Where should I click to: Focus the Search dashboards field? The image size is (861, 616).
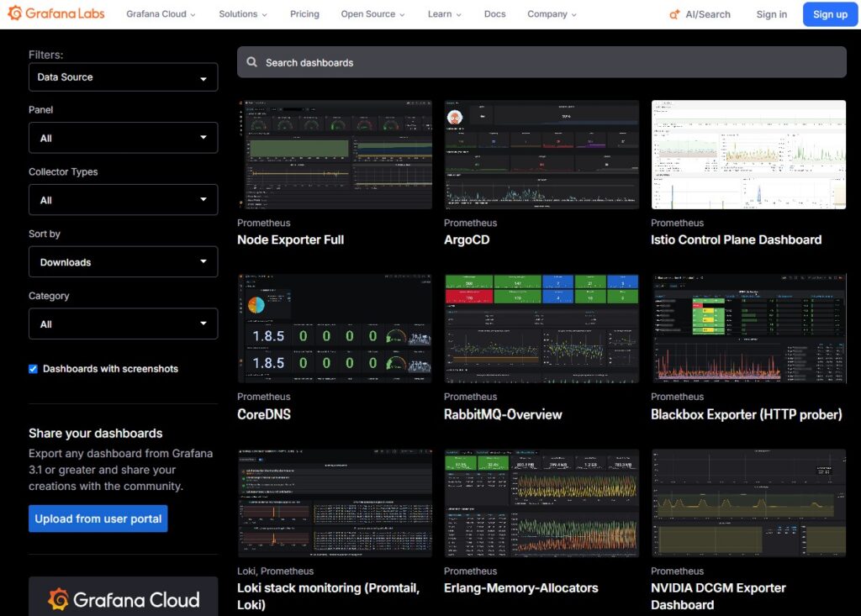tap(542, 62)
